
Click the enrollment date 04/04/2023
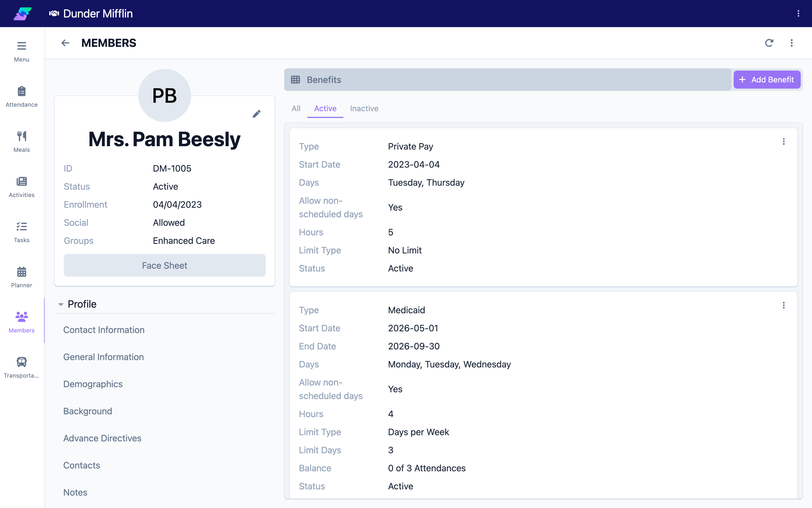tap(177, 205)
